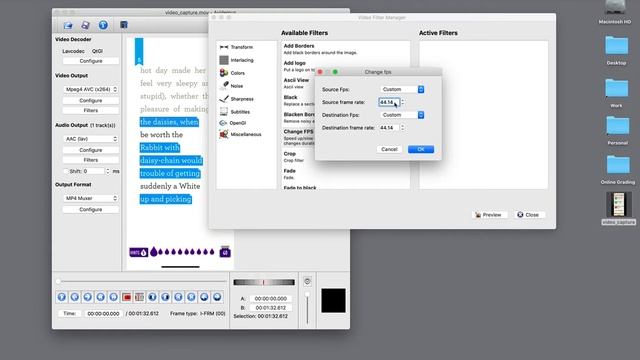Click the timeline seek slider handle
This screenshot has height=360, width=640.
(58, 281)
